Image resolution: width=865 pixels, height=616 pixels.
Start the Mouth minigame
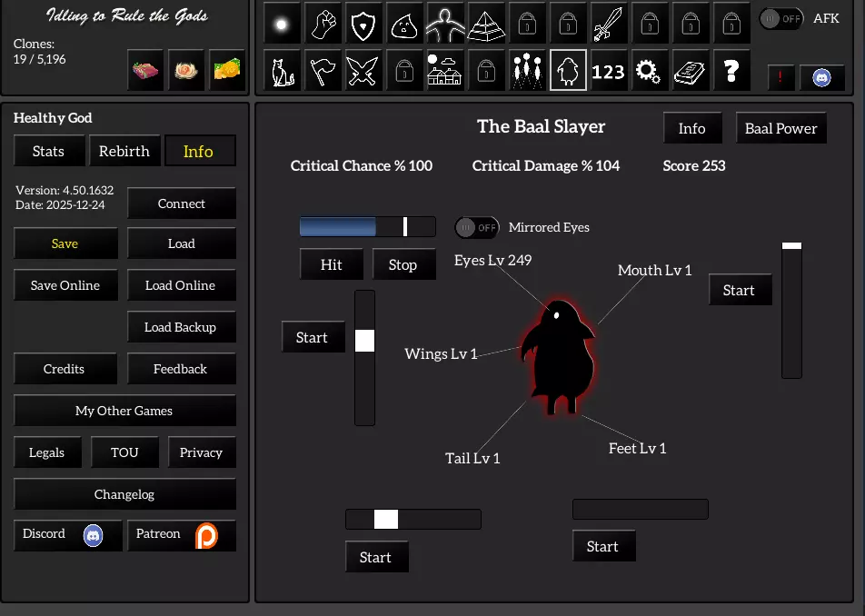pos(740,290)
